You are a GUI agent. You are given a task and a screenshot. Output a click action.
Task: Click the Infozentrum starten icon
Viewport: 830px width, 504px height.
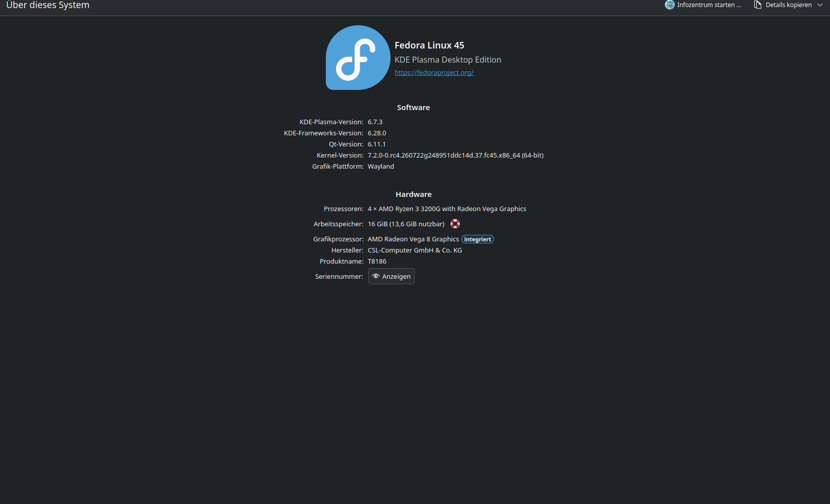670,5
